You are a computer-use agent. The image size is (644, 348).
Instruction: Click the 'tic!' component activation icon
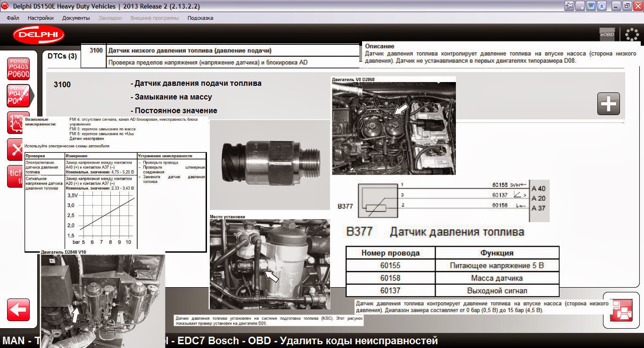point(16,176)
